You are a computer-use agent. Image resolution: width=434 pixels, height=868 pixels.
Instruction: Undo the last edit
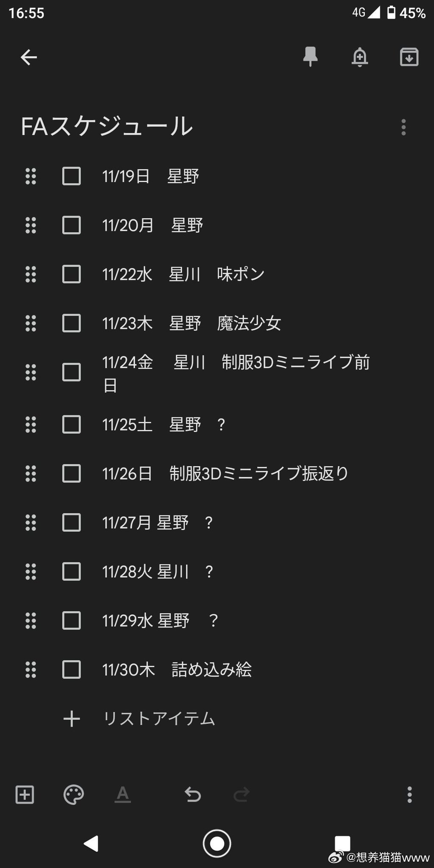(193, 794)
